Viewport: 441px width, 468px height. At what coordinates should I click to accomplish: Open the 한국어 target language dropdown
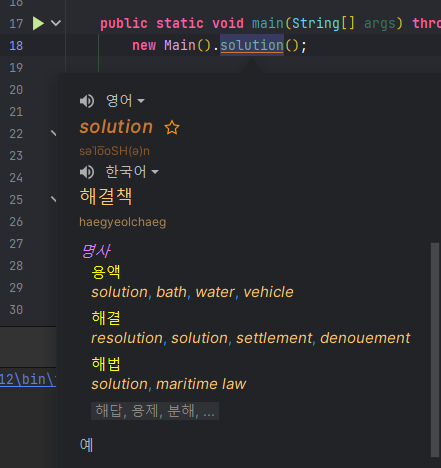132,172
